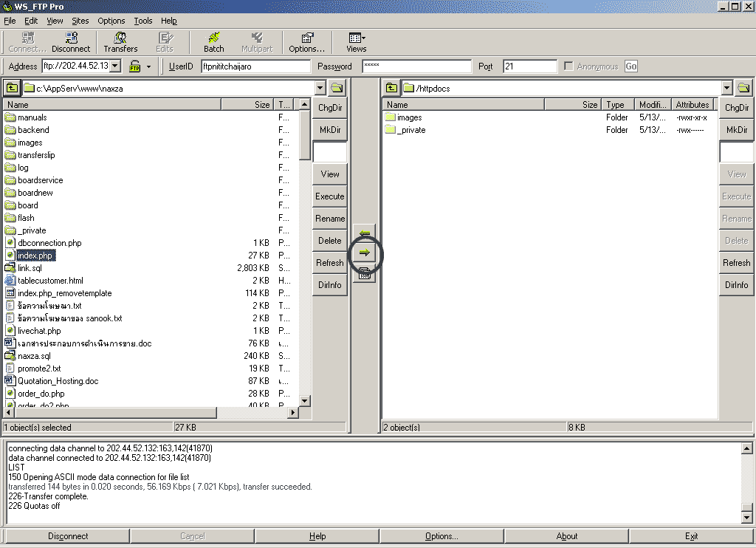Open the Help menu
Screen dimensions: 756x548
pyautogui.click(x=169, y=21)
